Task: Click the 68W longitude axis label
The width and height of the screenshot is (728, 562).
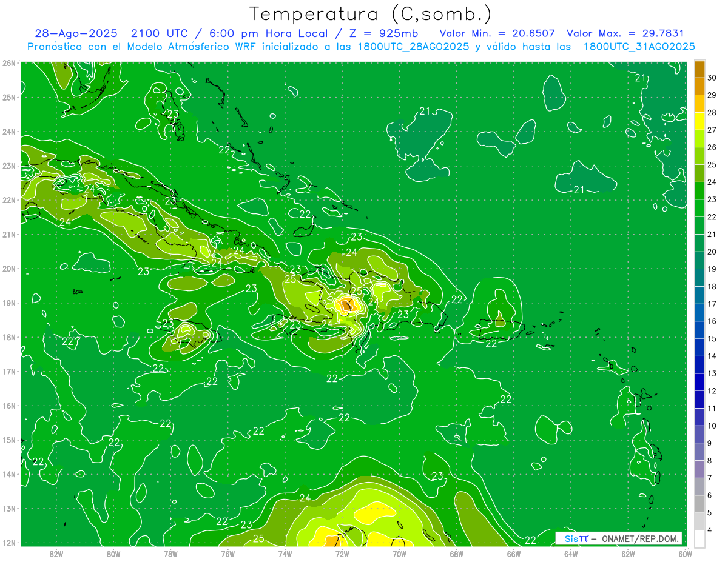Action: (456, 554)
